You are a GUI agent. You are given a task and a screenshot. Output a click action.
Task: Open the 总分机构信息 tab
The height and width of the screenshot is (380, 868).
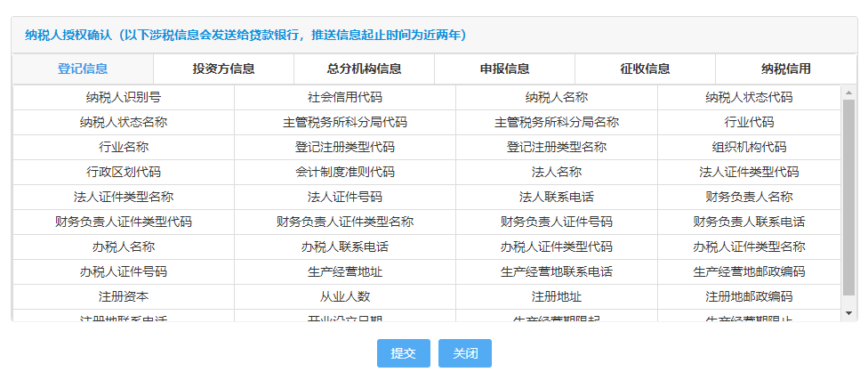pos(364,69)
